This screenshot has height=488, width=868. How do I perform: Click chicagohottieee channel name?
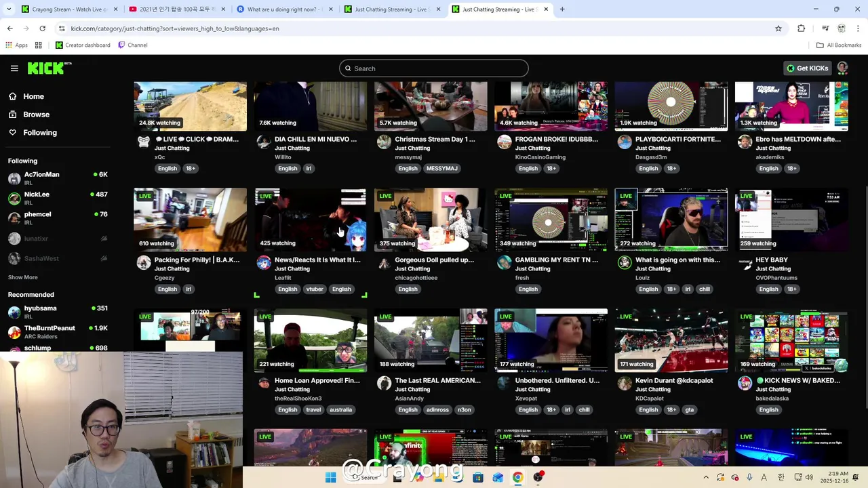pyautogui.click(x=416, y=278)
